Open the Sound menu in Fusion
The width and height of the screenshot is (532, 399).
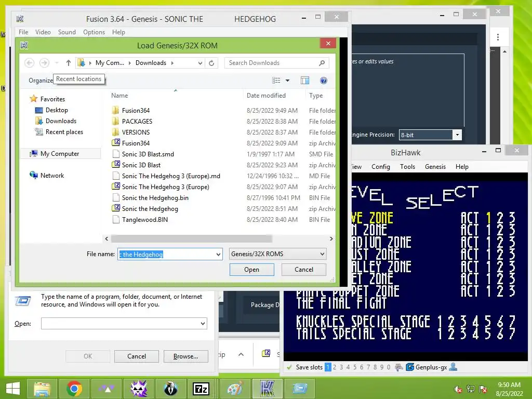[x=67, y=32]
